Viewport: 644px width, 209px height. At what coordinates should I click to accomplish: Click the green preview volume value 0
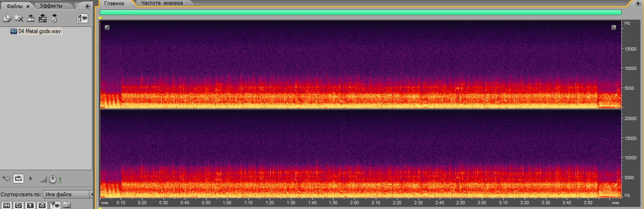[x=60, y=179]
